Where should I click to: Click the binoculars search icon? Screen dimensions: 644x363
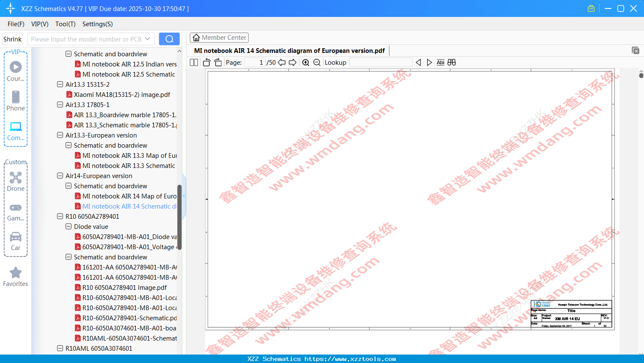click(x=452, y=62)
